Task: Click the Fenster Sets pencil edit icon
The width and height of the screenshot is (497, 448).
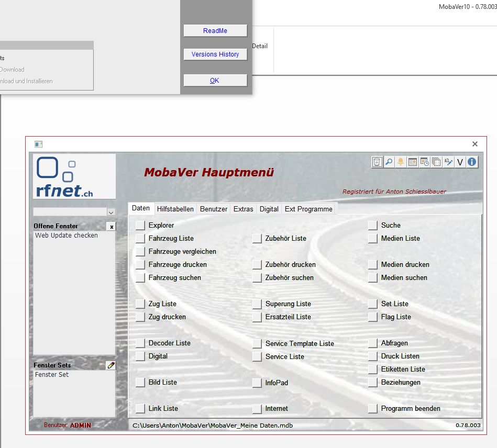Action: point(111,365)
